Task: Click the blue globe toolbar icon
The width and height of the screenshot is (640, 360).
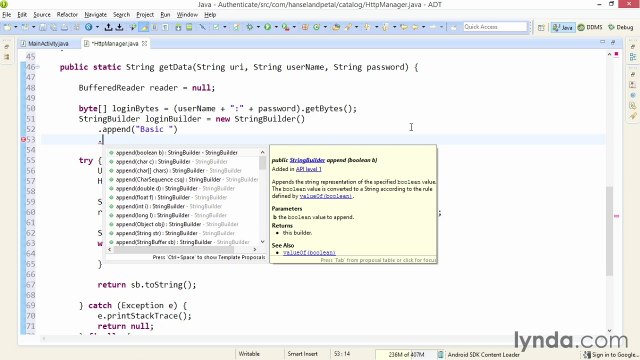Action: 89,27
